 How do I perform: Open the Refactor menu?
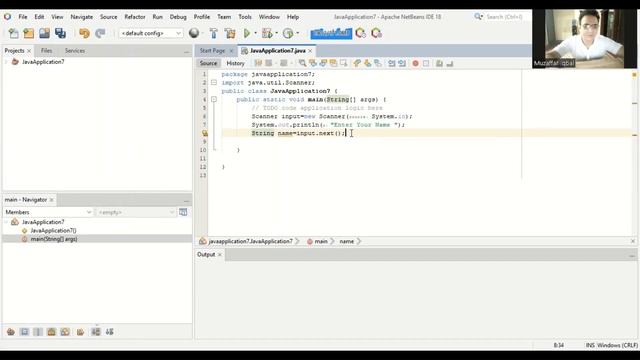click(135, 17)
